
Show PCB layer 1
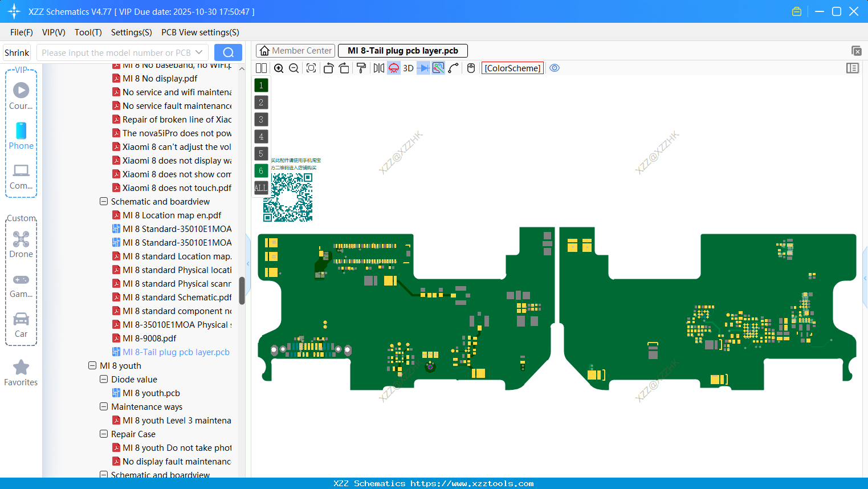pyautogui.click(x=261, y=85)
